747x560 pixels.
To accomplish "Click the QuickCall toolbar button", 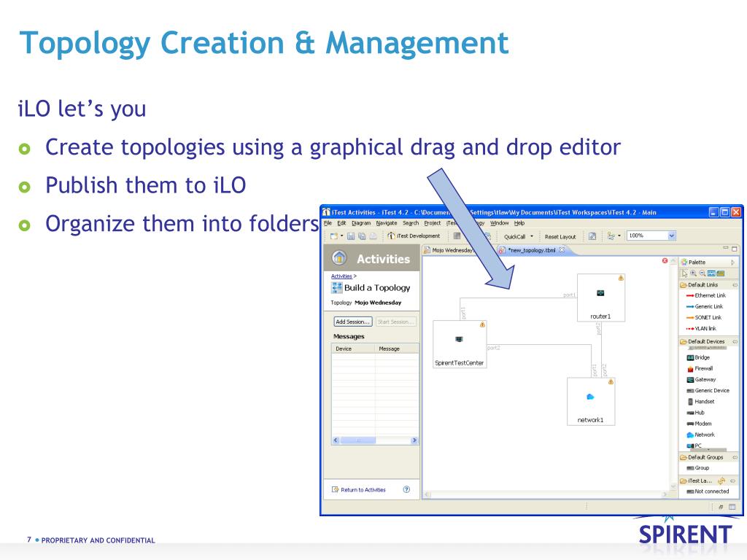I will 514,236.
